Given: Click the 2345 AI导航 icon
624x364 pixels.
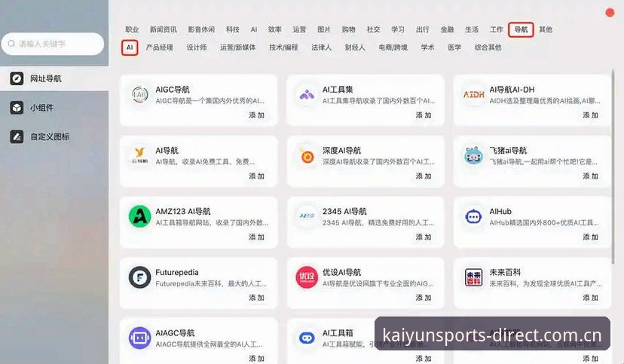Looking at the screenshot, I should [307, 216].
